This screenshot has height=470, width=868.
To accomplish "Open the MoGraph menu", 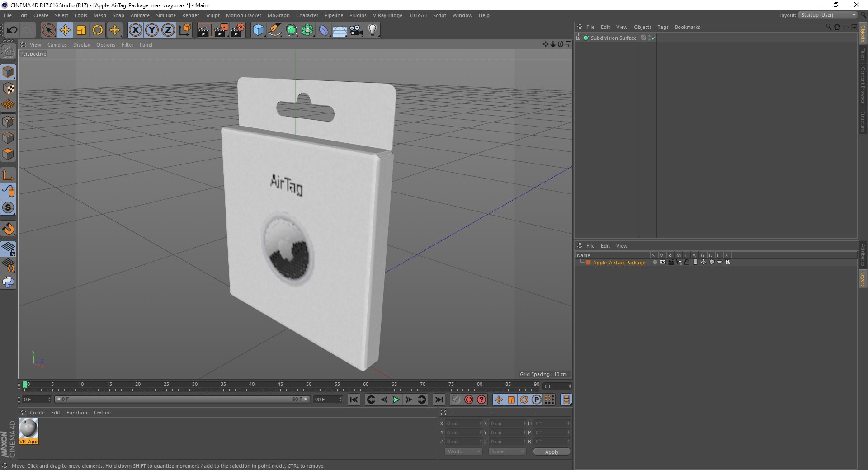I will click(278, 15).
